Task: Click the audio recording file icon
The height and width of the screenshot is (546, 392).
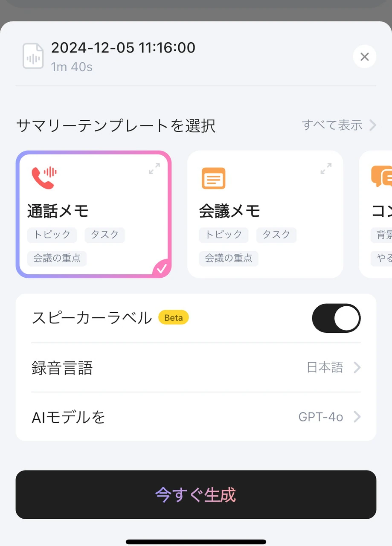Action: click(x=33, y=56)
